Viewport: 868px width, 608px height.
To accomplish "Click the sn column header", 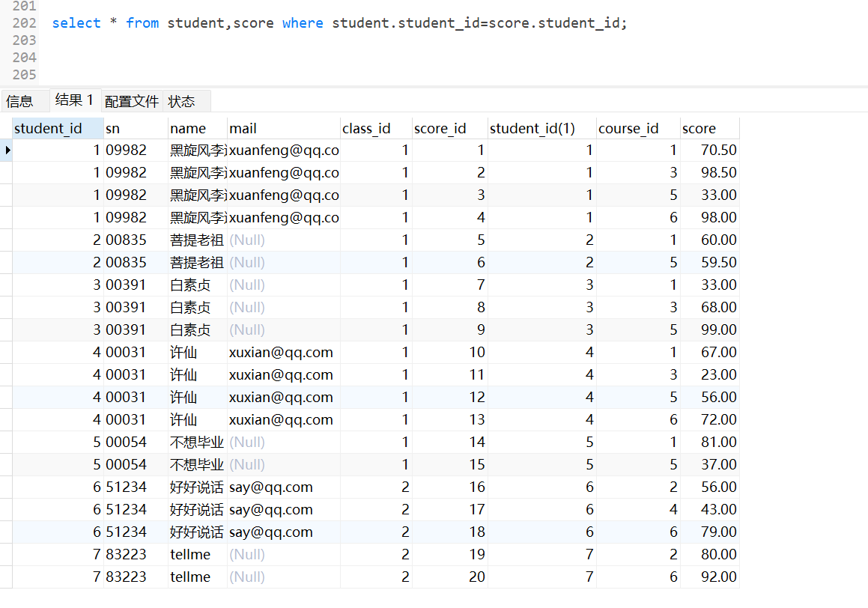I will (x=136, y=128).
